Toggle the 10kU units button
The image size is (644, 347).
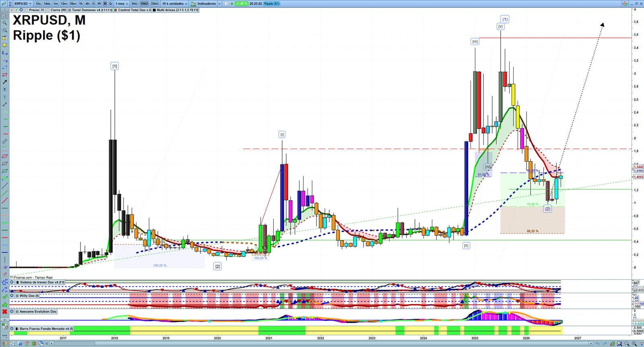[x=144, y=4]
